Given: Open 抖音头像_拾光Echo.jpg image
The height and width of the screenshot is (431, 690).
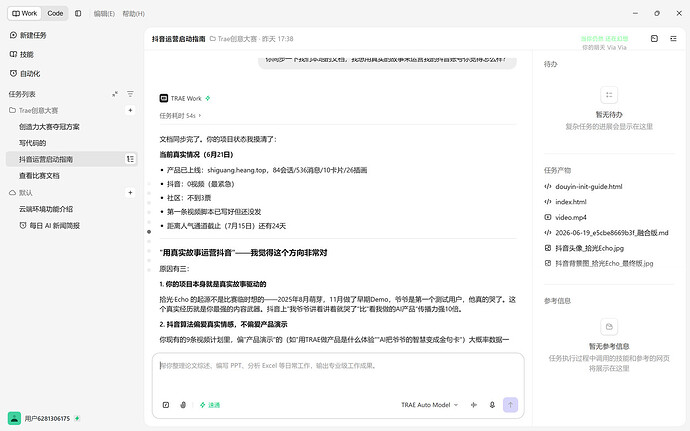Looking at the screenshot, I should coord(589,248).
